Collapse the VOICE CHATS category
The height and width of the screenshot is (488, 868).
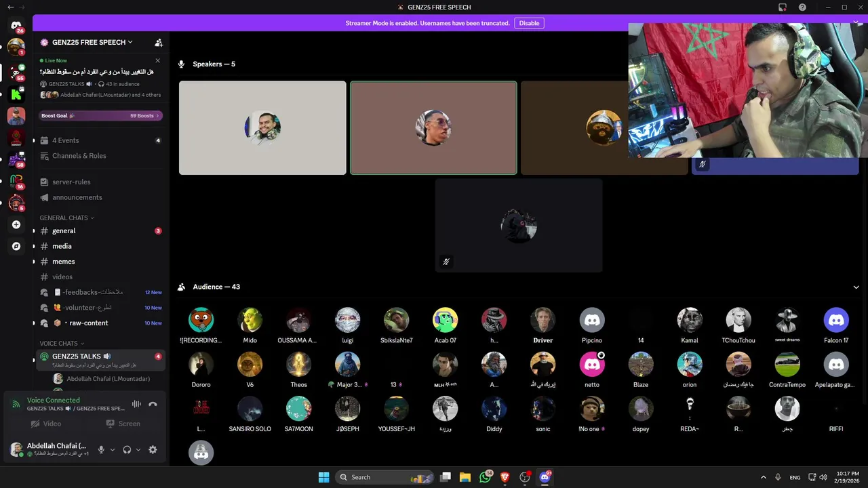tap(62, 344)
